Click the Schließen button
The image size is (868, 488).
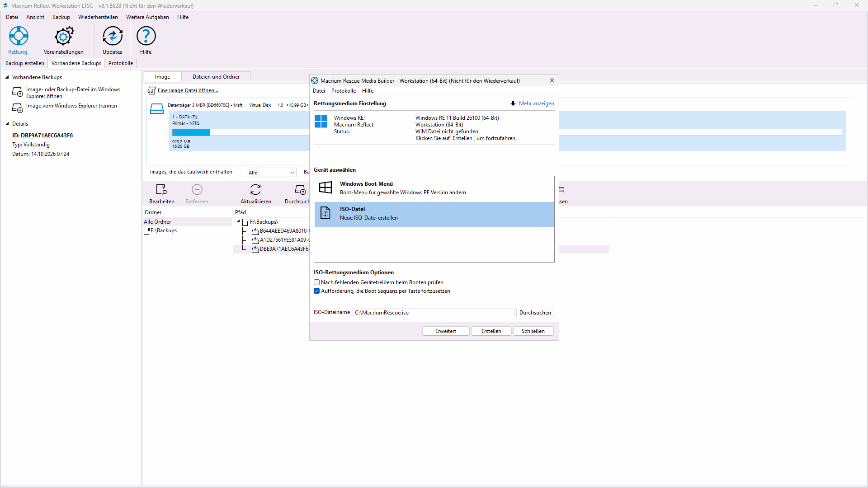[533, 331]
